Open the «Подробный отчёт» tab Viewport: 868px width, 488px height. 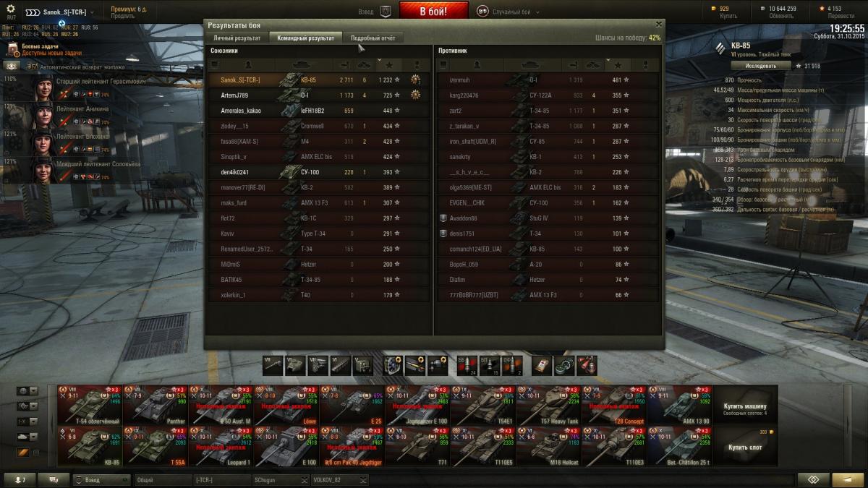tap(373, 38)
